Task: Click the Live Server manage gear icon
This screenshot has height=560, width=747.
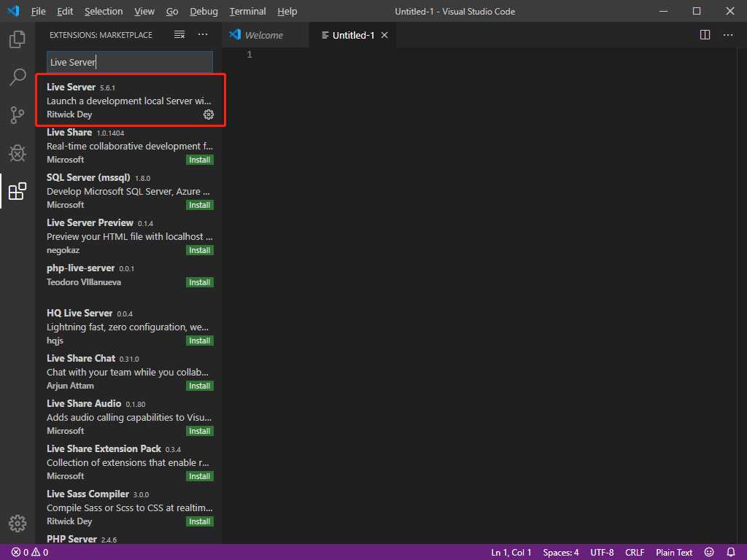Action: [208, 114]
